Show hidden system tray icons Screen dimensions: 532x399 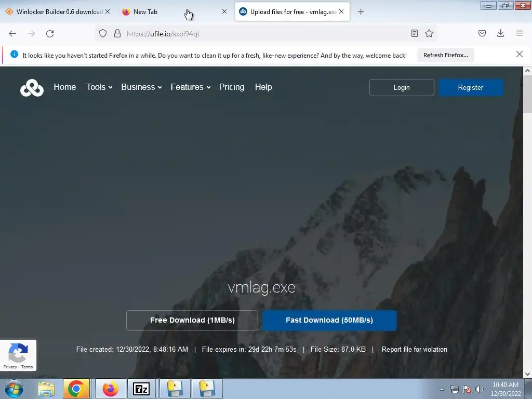442,390
